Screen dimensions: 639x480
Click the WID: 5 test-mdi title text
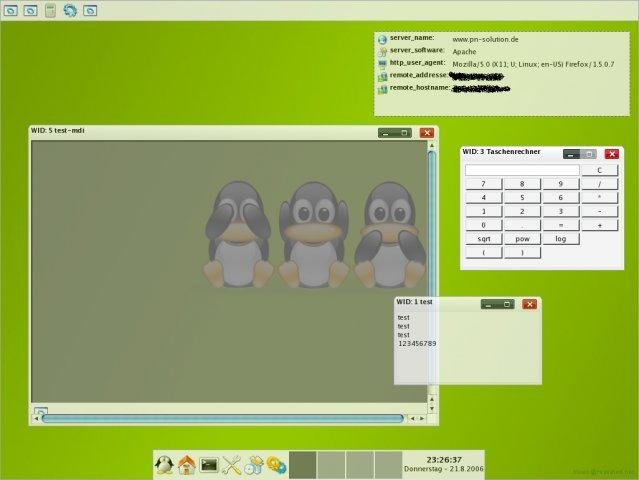point(58,130)
